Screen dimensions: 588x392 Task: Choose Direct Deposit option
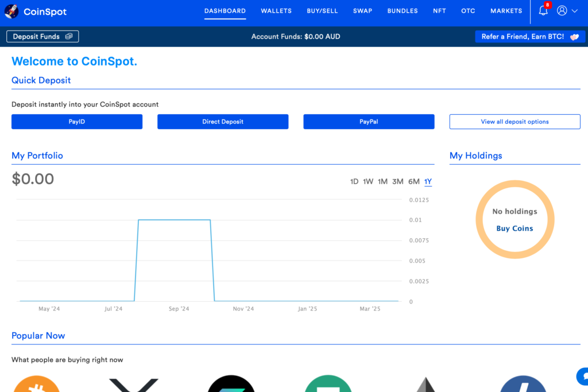click(223, 122)
